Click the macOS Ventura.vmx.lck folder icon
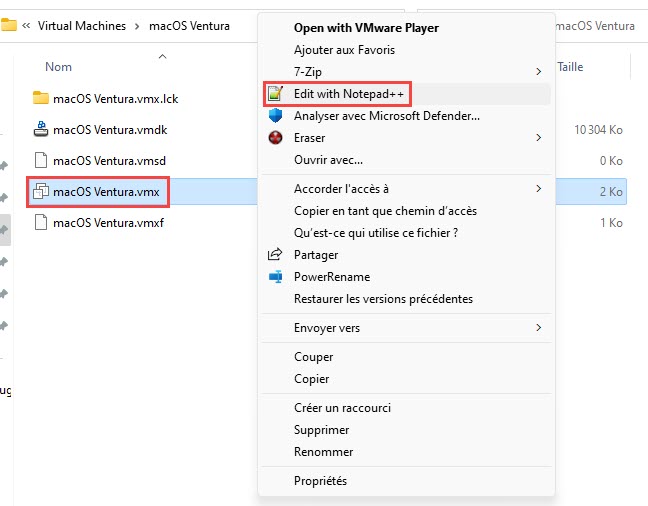The height and width of the screenshot is (506, 648). [41, 98]
